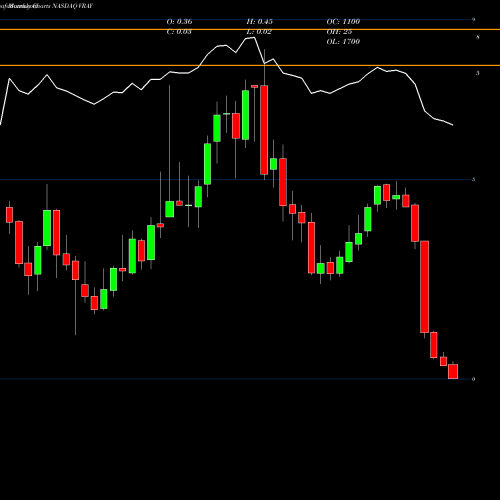The height and width of the screenshot is (500, 500).
Task: Click the 'C: 0.03' close value
Action: [179, 32]
